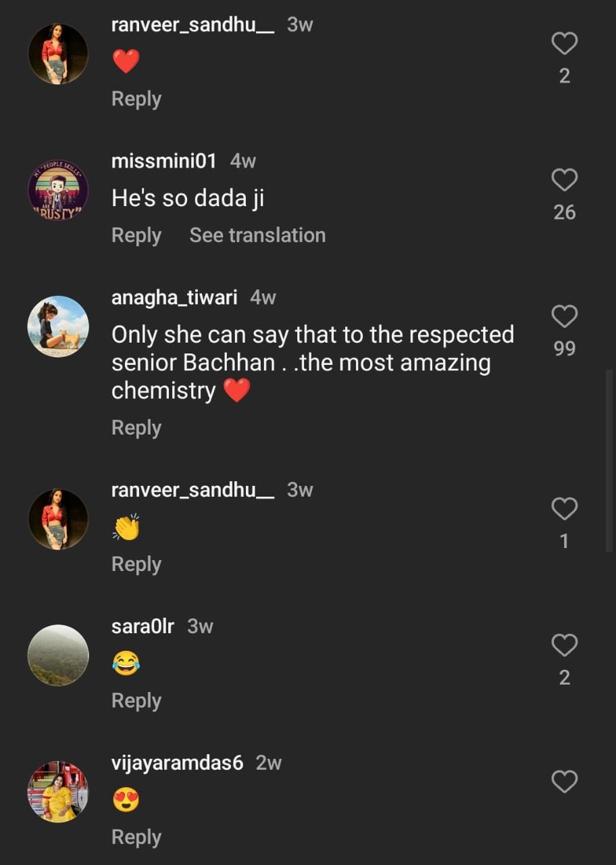Like sara0lr's laughing emoji comment

point(564,646)
